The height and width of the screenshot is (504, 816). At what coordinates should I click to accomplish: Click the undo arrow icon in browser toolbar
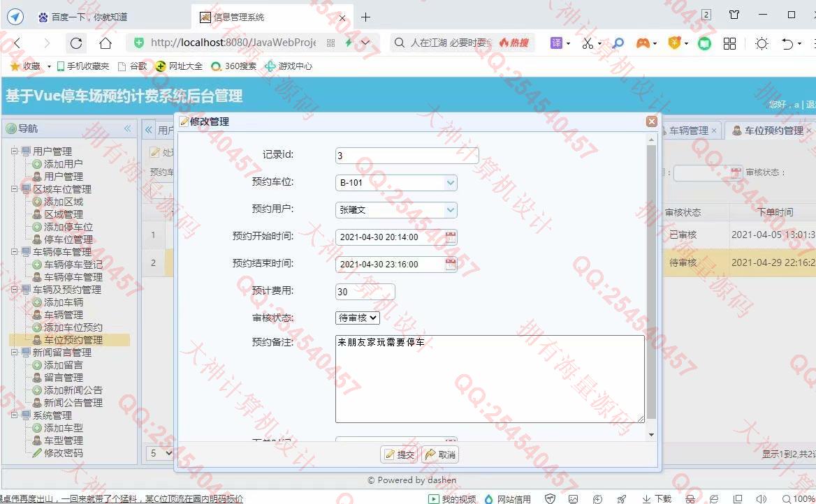tap(787, 44)
